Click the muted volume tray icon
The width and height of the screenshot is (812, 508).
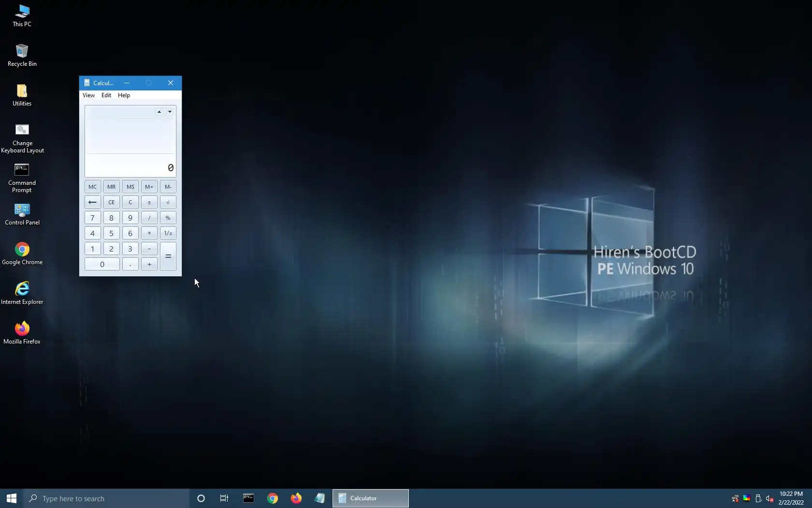click(x=770, y=498)
